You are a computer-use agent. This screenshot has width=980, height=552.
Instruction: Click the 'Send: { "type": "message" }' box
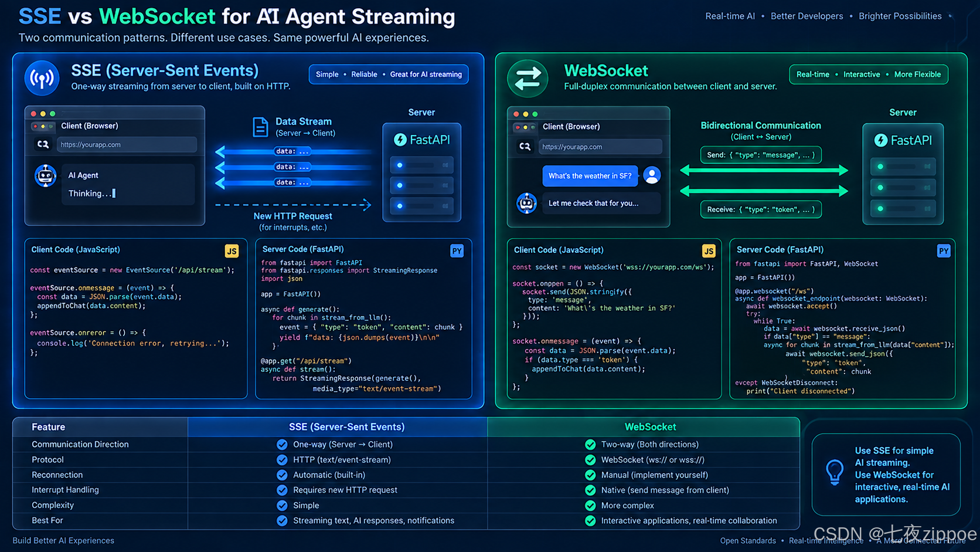tap(761, 155)
